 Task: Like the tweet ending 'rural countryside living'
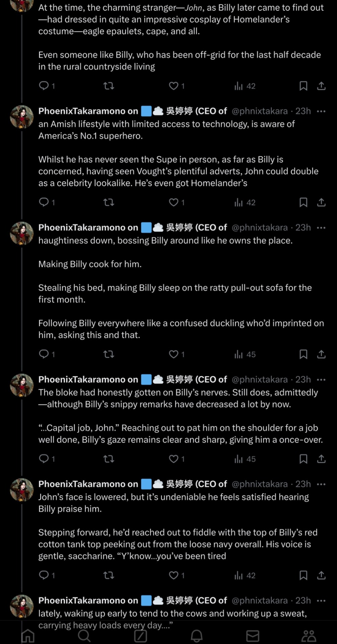point(173,86)
